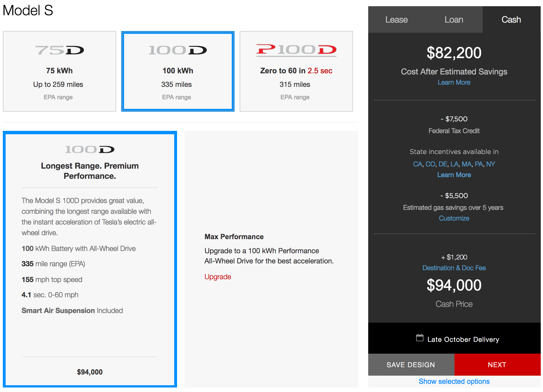Select the 75 kWh battery option
Screen dimensions: 543x392
coord(59,71)
